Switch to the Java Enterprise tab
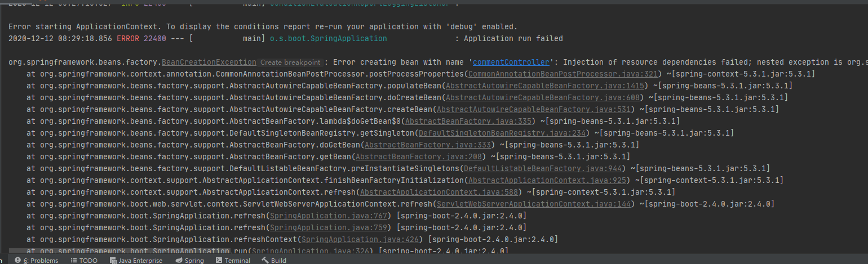This screenshot has width=868, height=264. click(x=136, y=261)
